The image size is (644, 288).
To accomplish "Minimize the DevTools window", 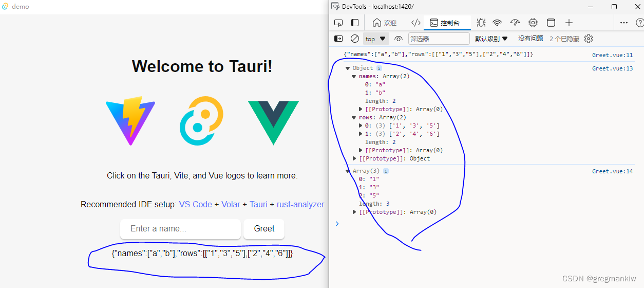I will [x=591, y=7].
